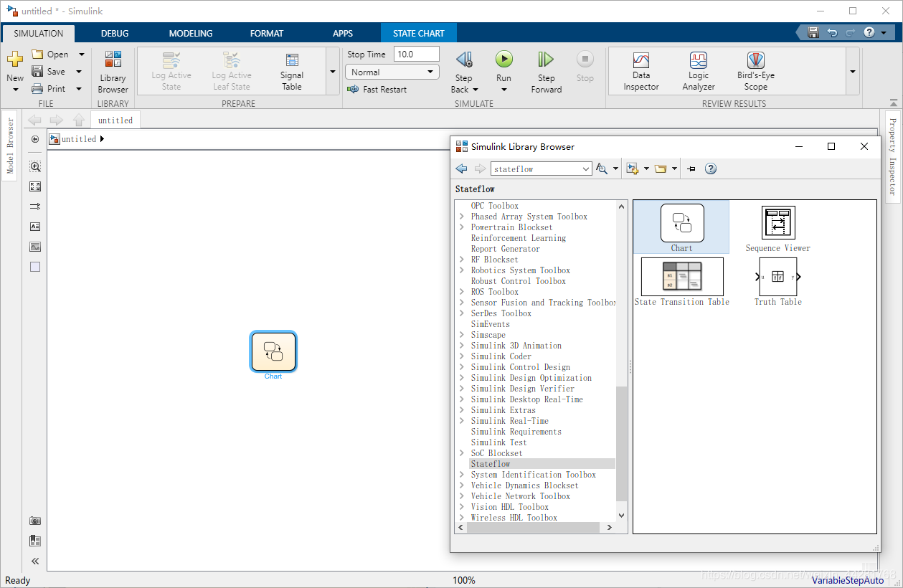Click the open folder icon in Library Browser
The image size is (903, 588).
pos(661,169)
